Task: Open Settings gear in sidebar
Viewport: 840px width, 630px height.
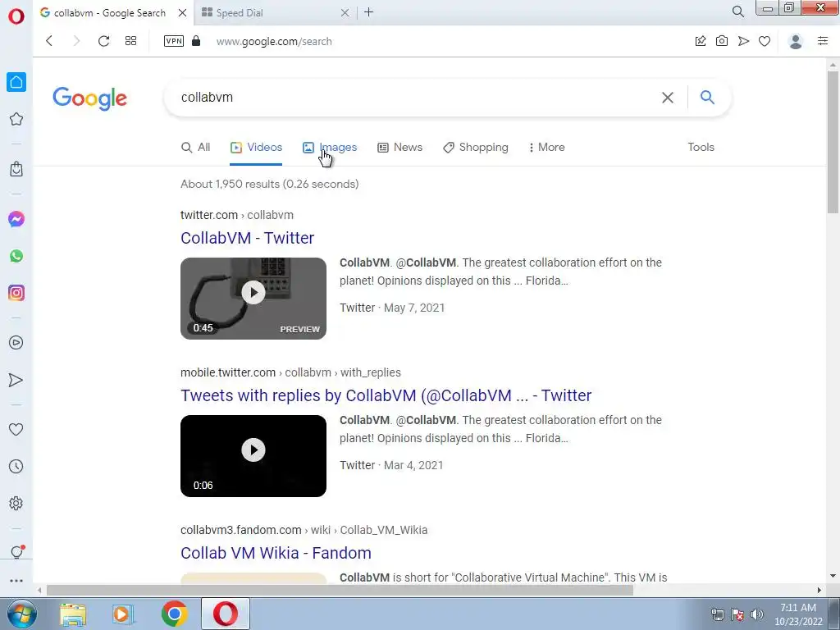Action: [x=16, y=504]
